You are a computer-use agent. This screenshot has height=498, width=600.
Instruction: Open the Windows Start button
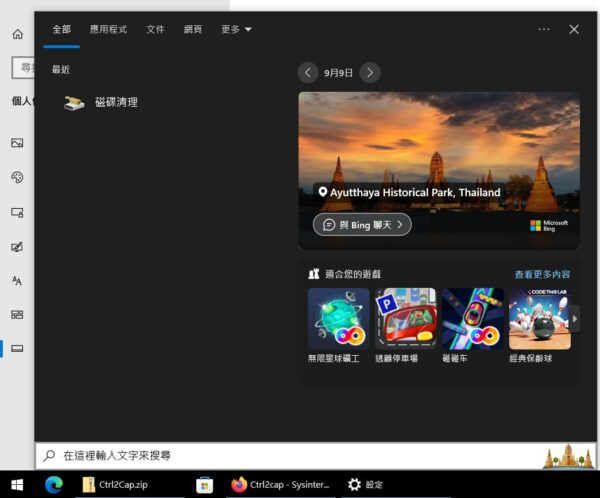click(17, 485)
